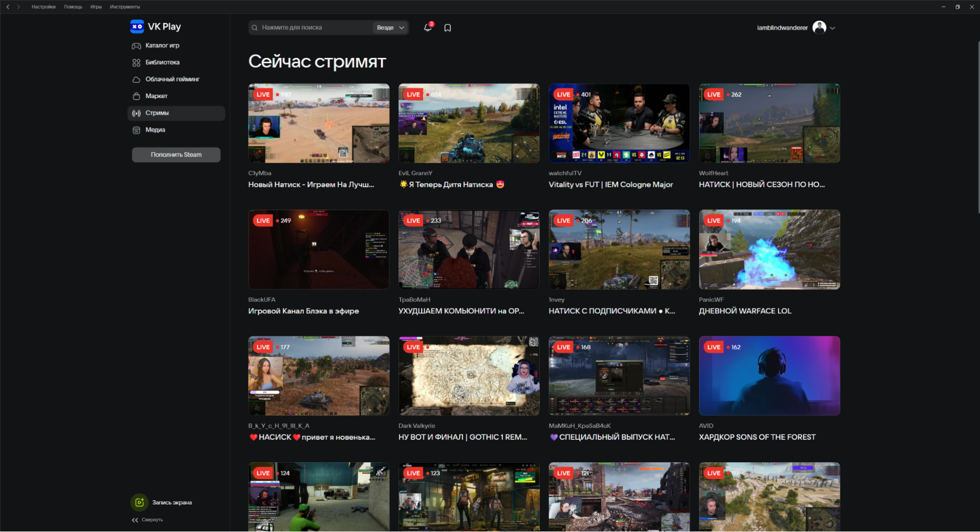The height and width of the screenshot is (532, 980).
Task: Click the Маркет bag icon
Action: pyautogui.click(x=136, y=96)
